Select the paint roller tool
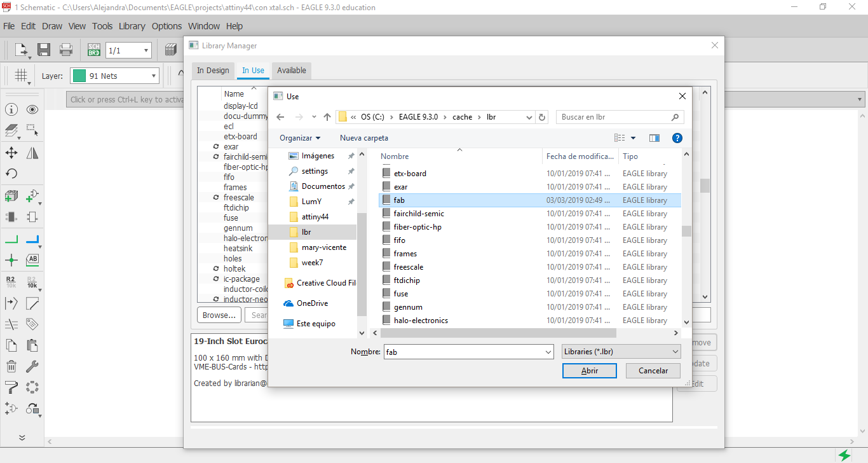The image size is (868, 463). click(11, 387)
